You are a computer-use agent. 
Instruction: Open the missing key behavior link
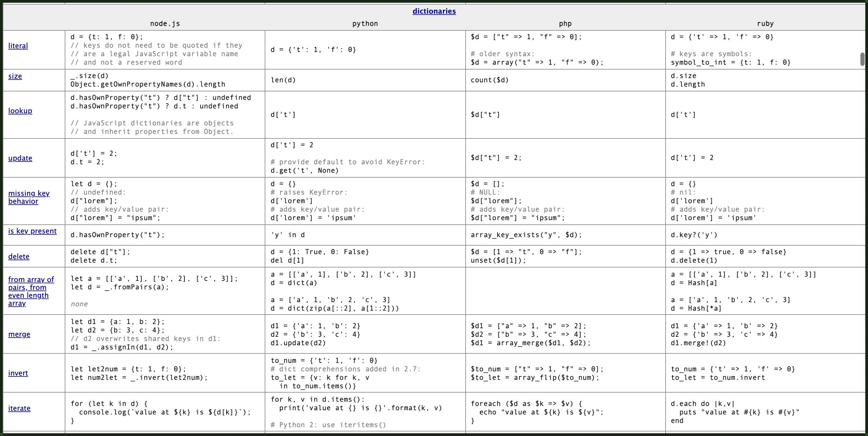point(29,197)
